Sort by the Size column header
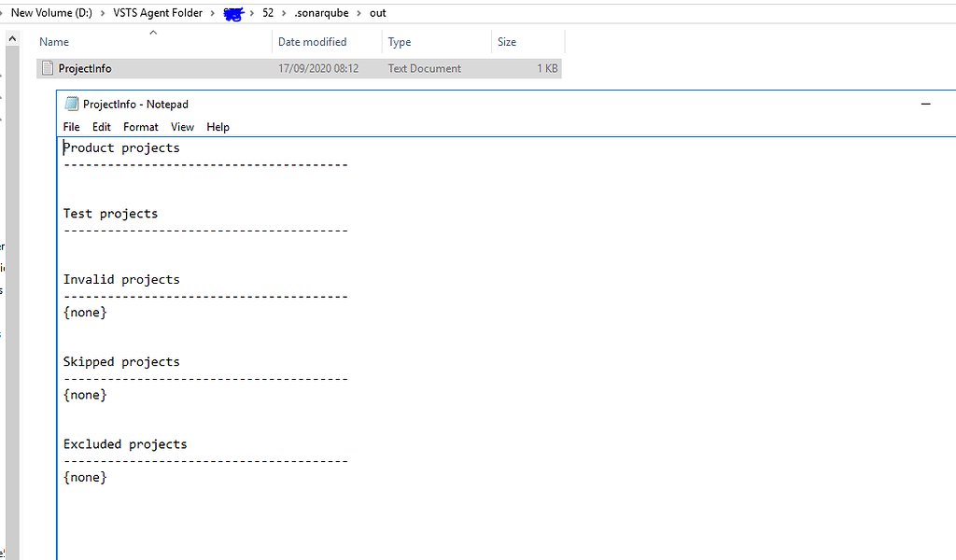 point(505,42)
